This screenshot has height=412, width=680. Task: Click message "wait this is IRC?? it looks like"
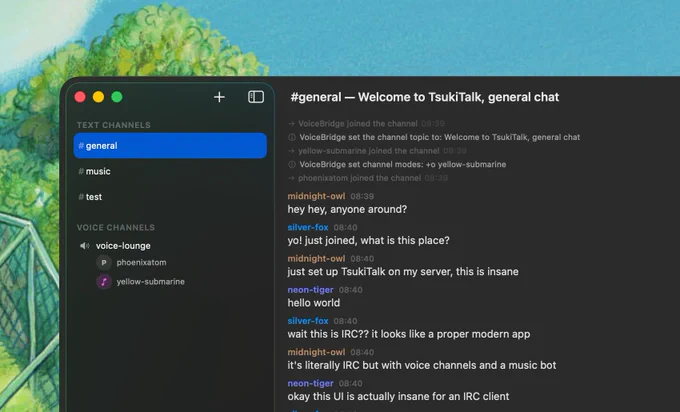click(x=409, y=334)
